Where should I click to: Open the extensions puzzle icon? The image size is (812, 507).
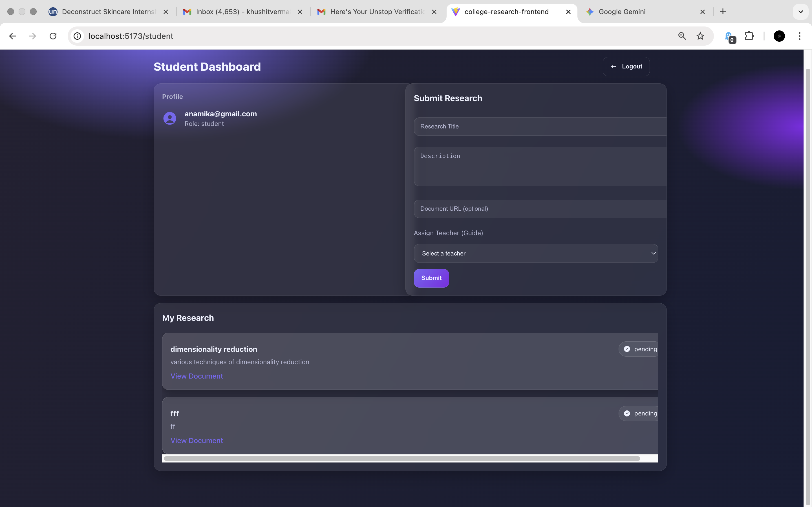[x=749, y=36]
